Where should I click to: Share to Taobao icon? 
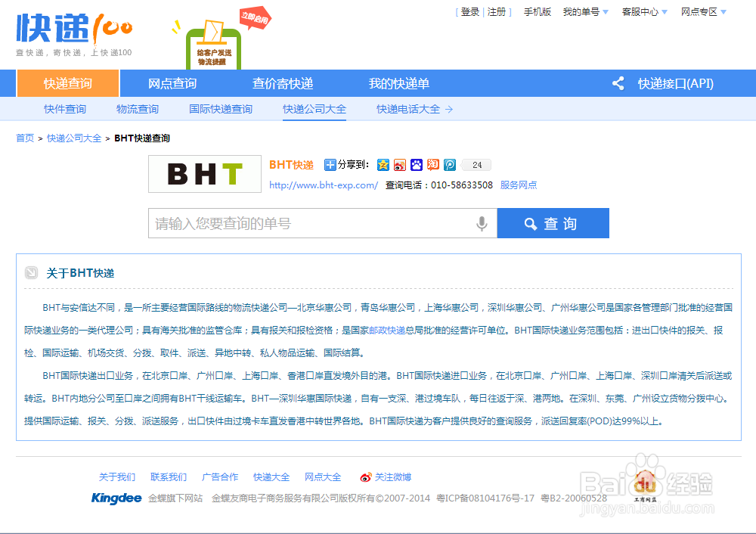point(433,165)
